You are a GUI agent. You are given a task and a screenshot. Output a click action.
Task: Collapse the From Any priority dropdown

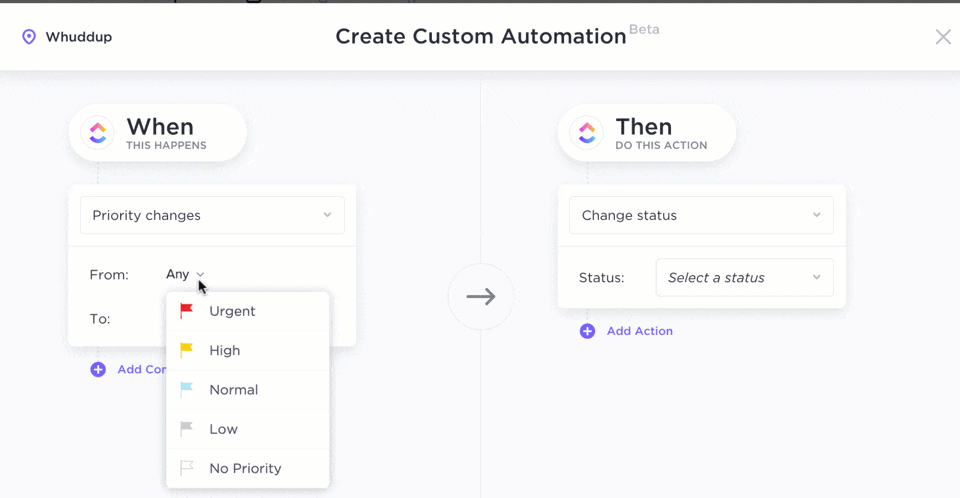[186, 274]
